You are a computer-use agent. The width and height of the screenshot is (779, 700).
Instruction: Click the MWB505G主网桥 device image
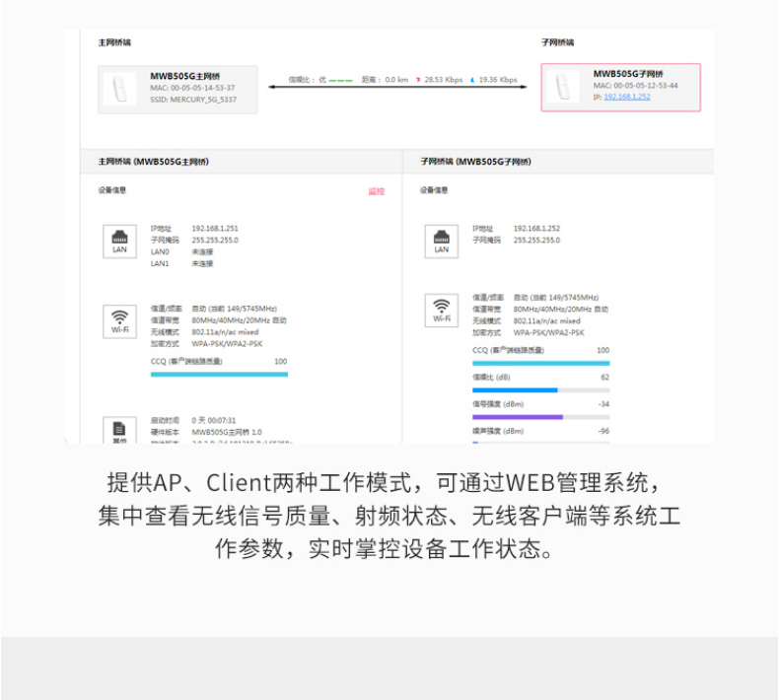[x=119, y=89]
